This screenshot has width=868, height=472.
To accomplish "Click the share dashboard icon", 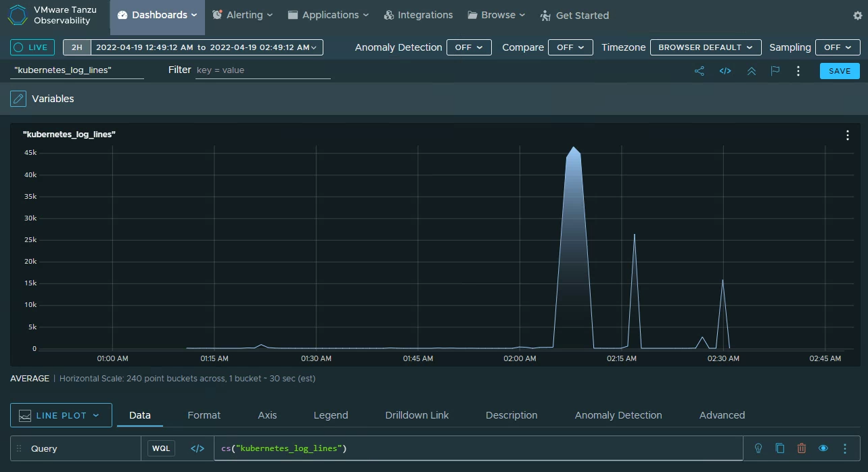I will [700, 71].
